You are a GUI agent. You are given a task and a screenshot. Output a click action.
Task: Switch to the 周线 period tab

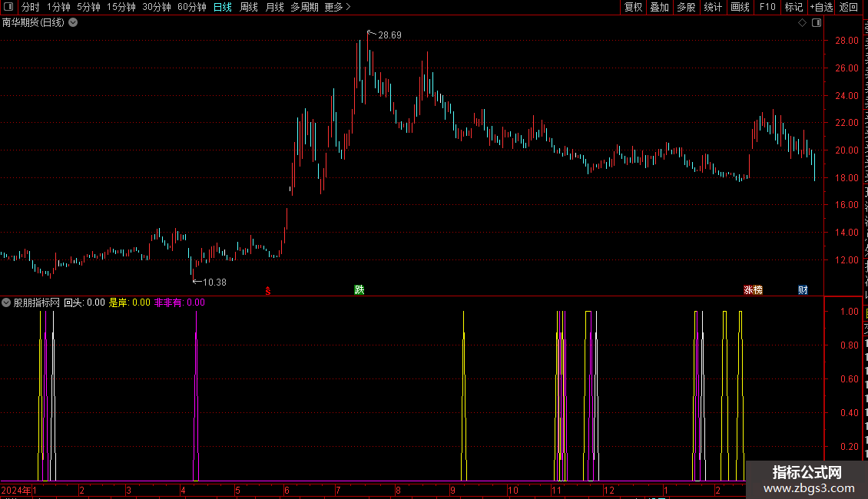[249, 7]
